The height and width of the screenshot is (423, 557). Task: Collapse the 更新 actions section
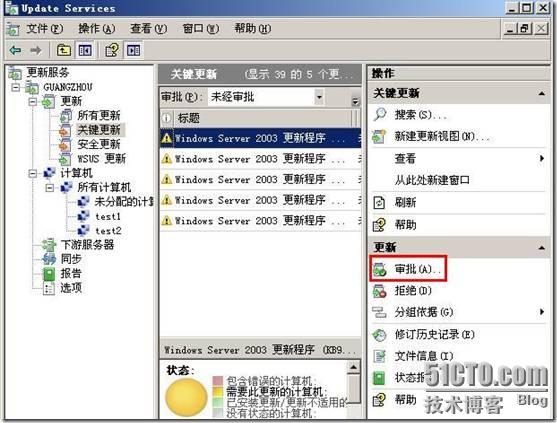[x=541, y=248]
